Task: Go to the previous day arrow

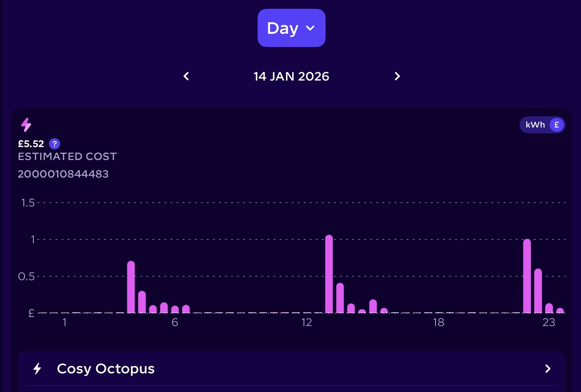Action: 186,76
